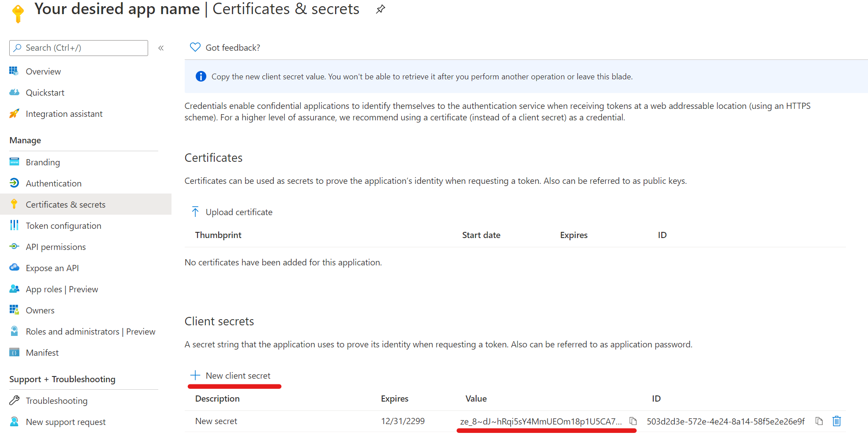Copy the client secret ID
Image resolution: width=868 pixels, height=447 pixels.
point(819,421)
